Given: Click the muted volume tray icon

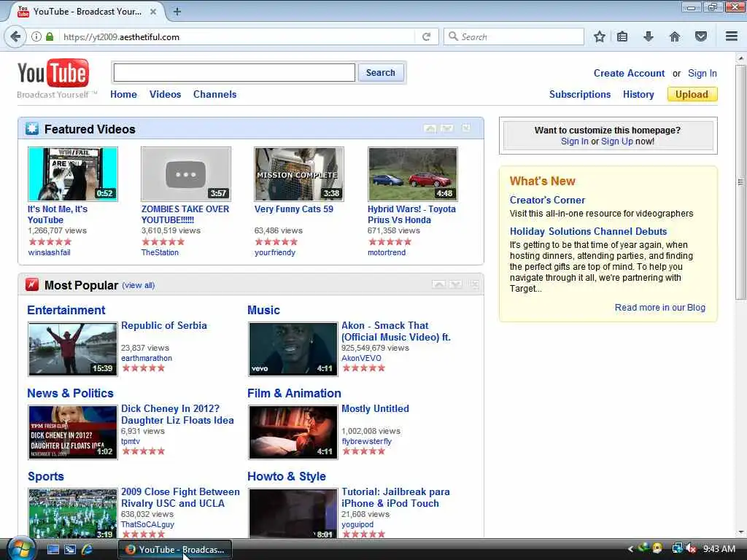Looking at the screenshot, I should (692, 549).
